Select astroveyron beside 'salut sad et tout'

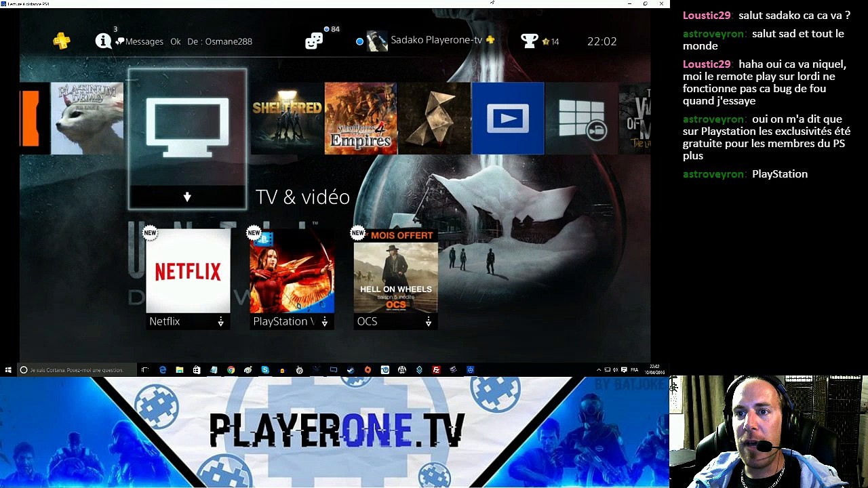[x=715, y=34]
